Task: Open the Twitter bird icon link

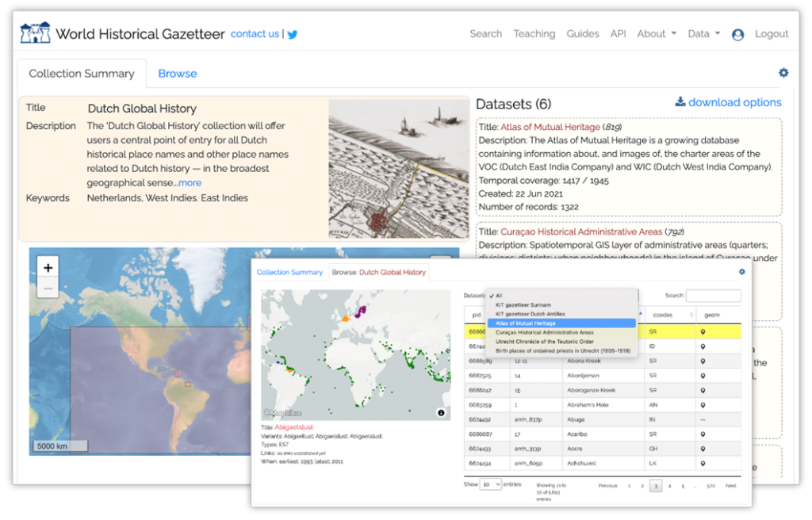Action: coord(293,34)
